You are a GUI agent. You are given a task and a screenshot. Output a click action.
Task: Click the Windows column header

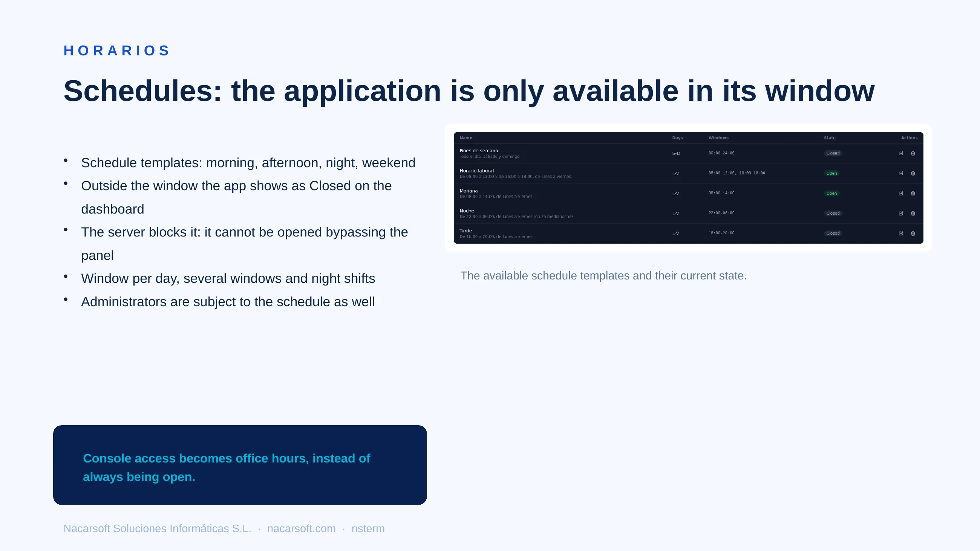718,138
